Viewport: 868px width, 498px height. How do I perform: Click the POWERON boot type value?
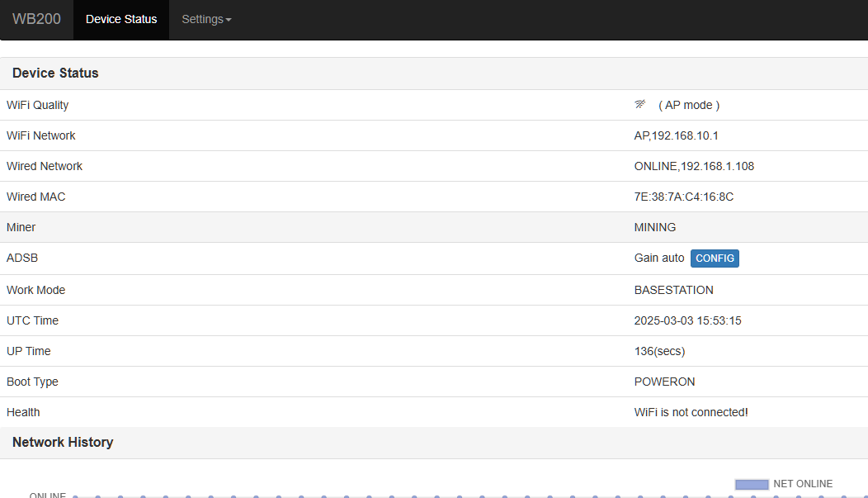tap(664, 382)
